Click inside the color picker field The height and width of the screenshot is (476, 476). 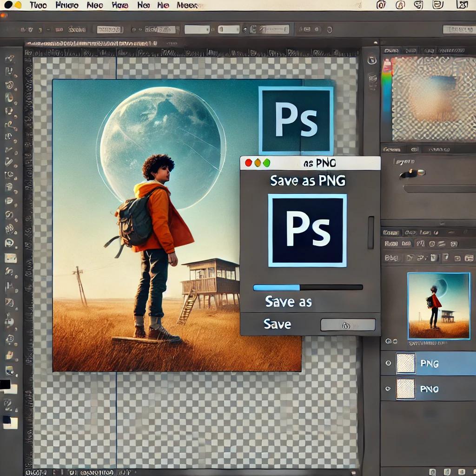434,99
